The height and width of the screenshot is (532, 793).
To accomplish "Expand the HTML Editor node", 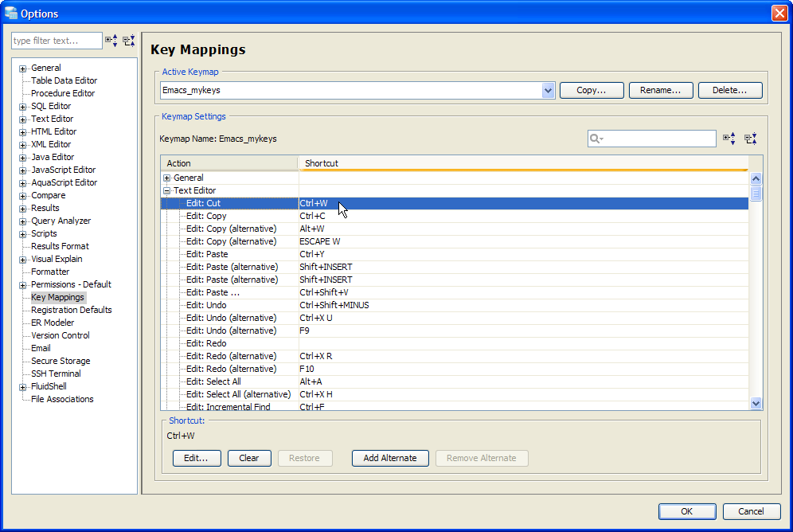I will [23, 132].
